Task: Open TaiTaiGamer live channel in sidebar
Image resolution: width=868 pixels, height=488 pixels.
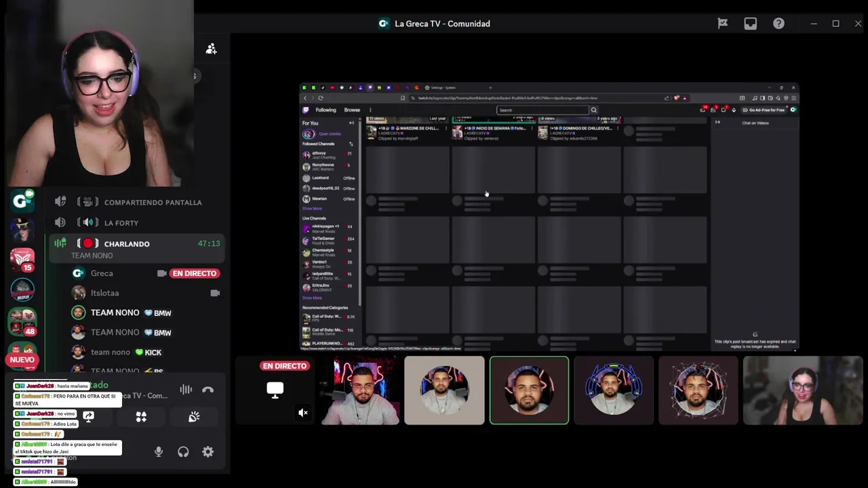Action: point(329,240)
